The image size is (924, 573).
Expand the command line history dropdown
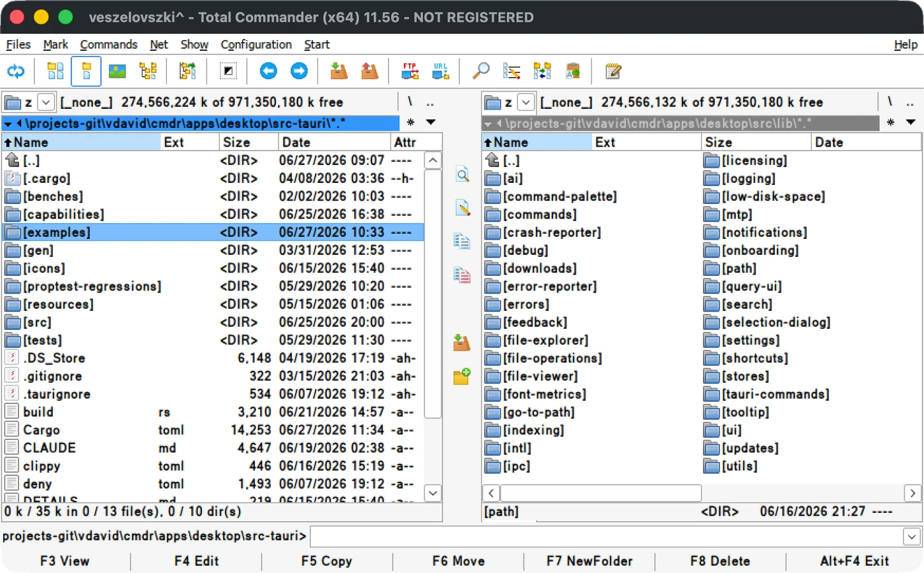pyautogui.click(x=911, y=536)
